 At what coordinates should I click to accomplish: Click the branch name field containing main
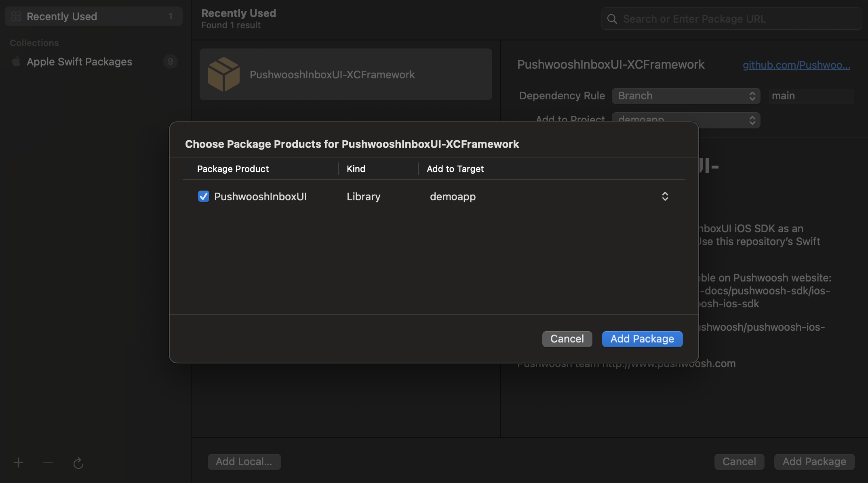(x=811, y=96)
